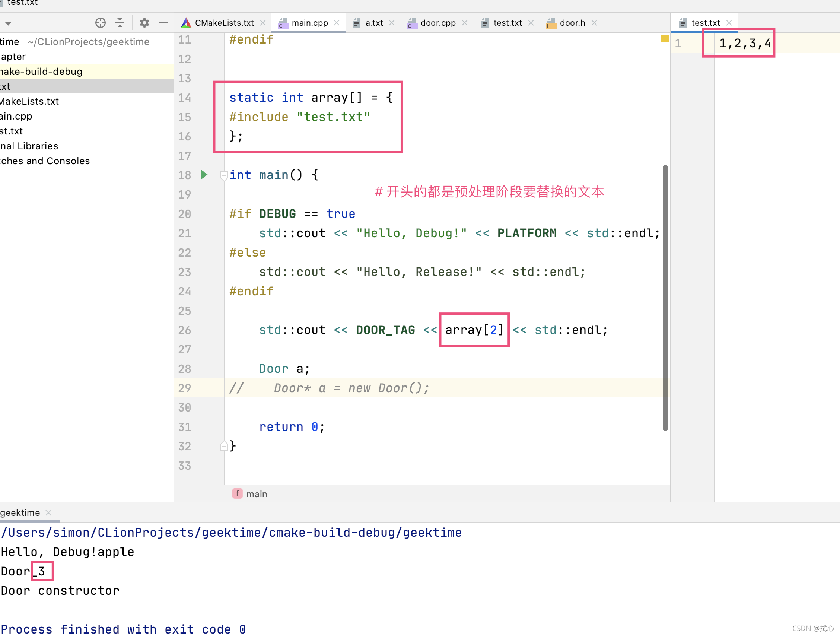Click the executable path link in console output

tap(231, 533)
